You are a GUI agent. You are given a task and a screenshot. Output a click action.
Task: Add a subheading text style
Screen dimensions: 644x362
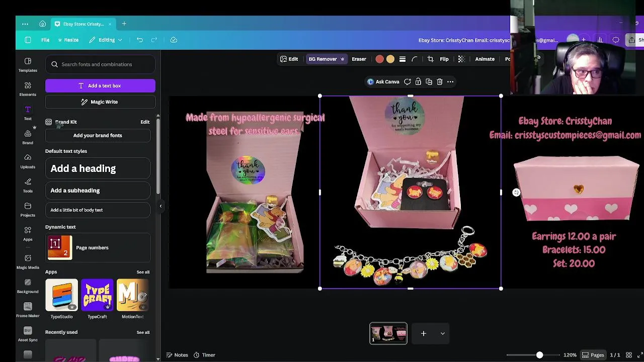point(98,191)
